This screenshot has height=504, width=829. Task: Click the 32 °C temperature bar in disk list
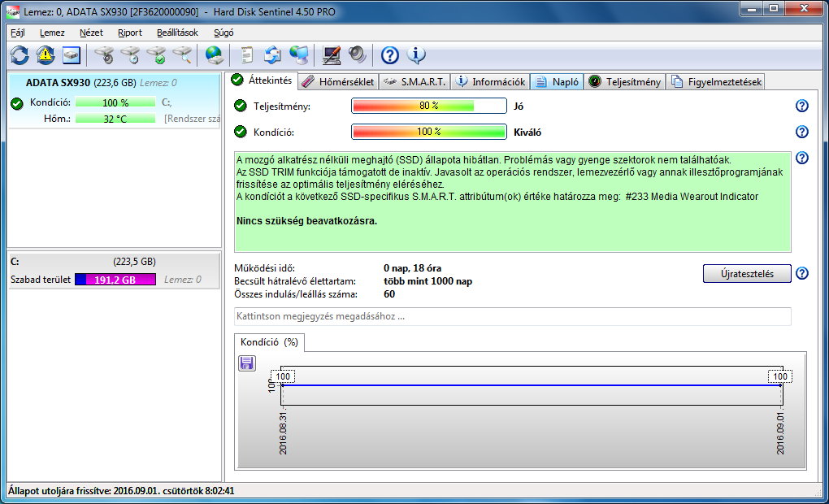pyautogui.click(x=115, y=119)
